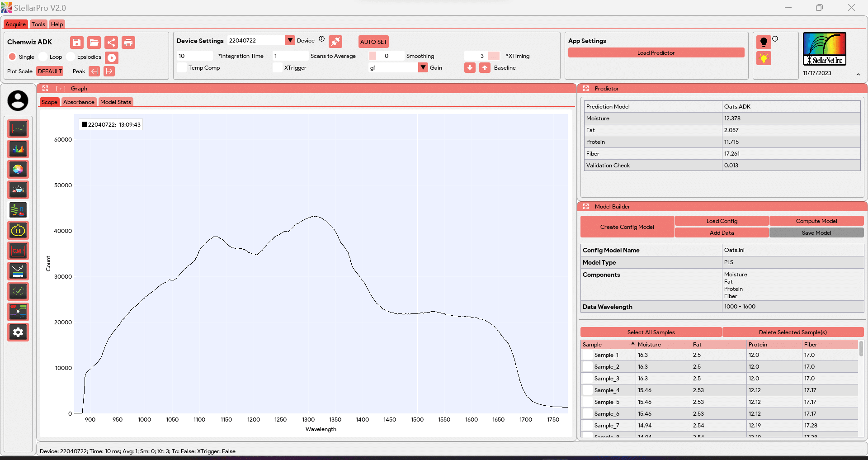Click the save file icon
The height and width of the screenshot is (460, 868).
77,43
